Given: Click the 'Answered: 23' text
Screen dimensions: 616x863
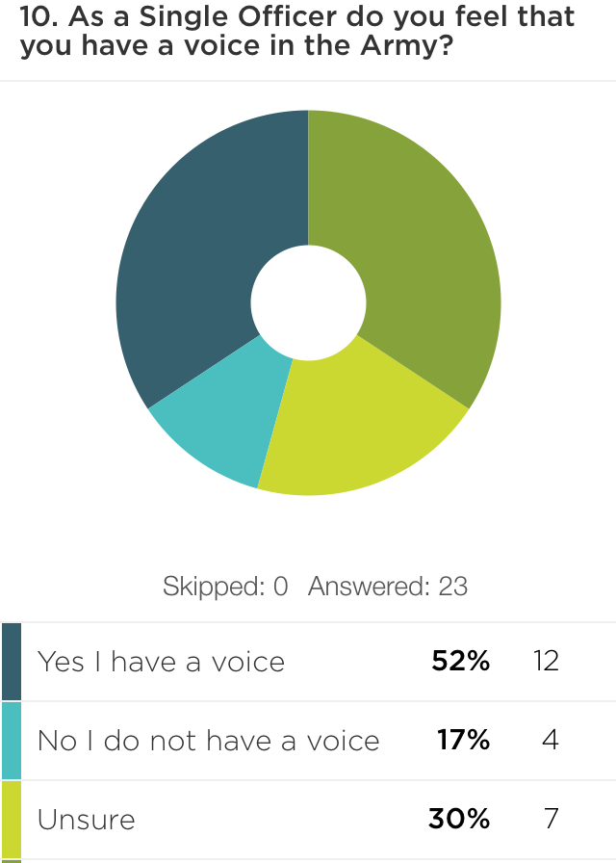Looking at the screenshot, I should pyautogui.click(x=387, y=587).
